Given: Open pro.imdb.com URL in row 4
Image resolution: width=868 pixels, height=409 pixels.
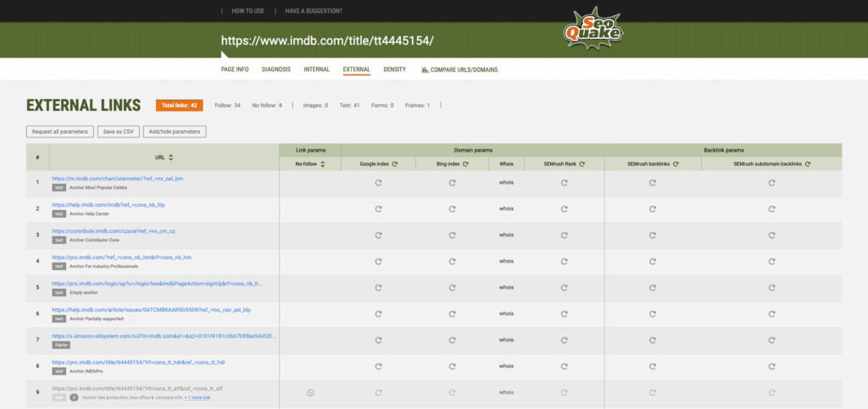Looking at the screenshot, I should click(122, 257).
